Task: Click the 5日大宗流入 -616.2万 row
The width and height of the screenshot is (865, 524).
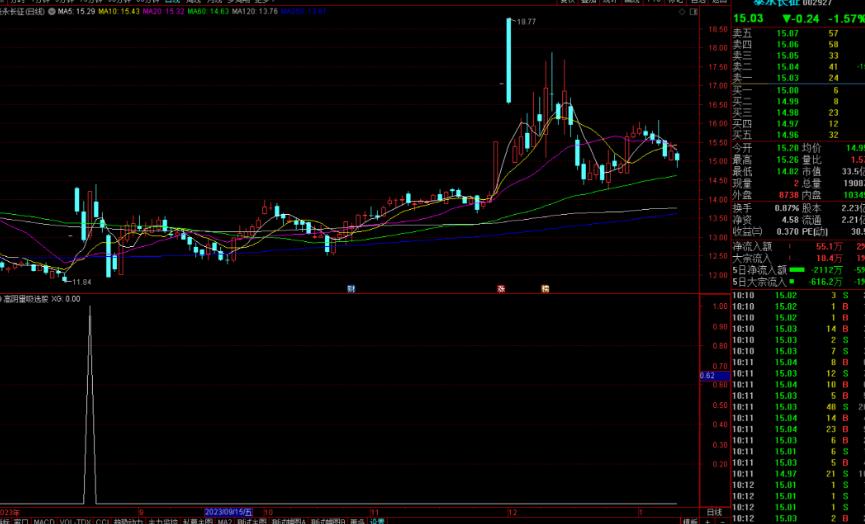Action: pyautogui.click(x=798, y=282)
